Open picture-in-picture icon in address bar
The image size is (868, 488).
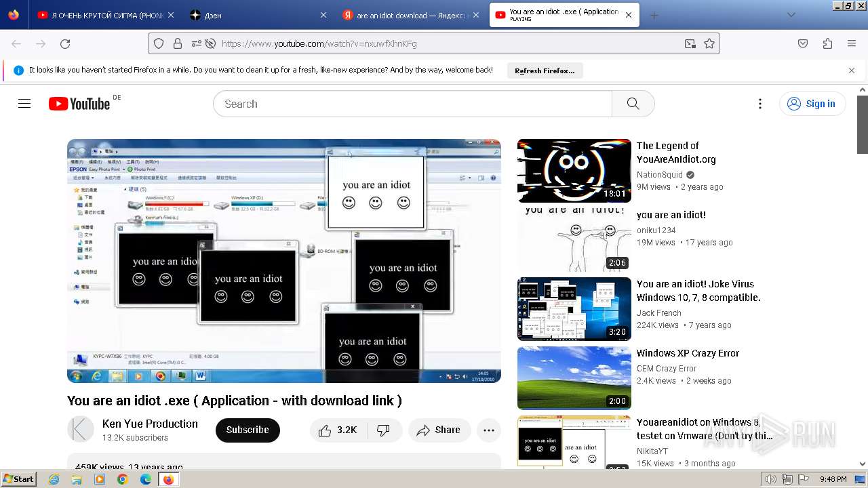tap(690, 43)
